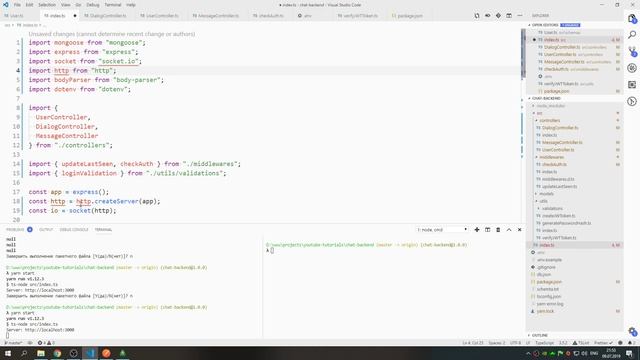Click the master branch in status bar

tap(13, 343)
